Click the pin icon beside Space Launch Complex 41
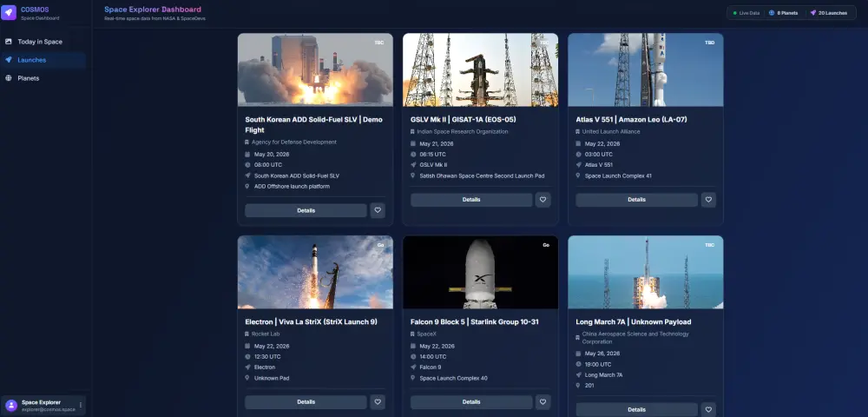This screenshot has height=417, width=868. (578, 175)
